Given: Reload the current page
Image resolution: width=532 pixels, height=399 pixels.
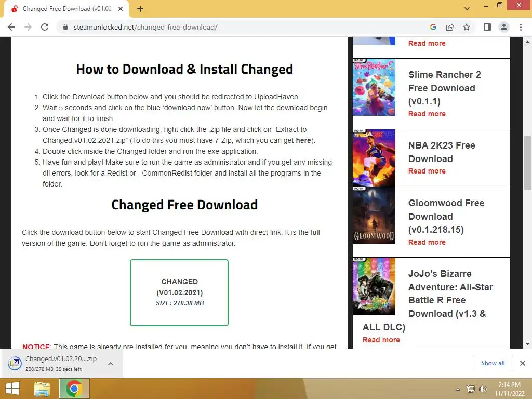Looking at the screenshot, I should [x=45, y=27].
